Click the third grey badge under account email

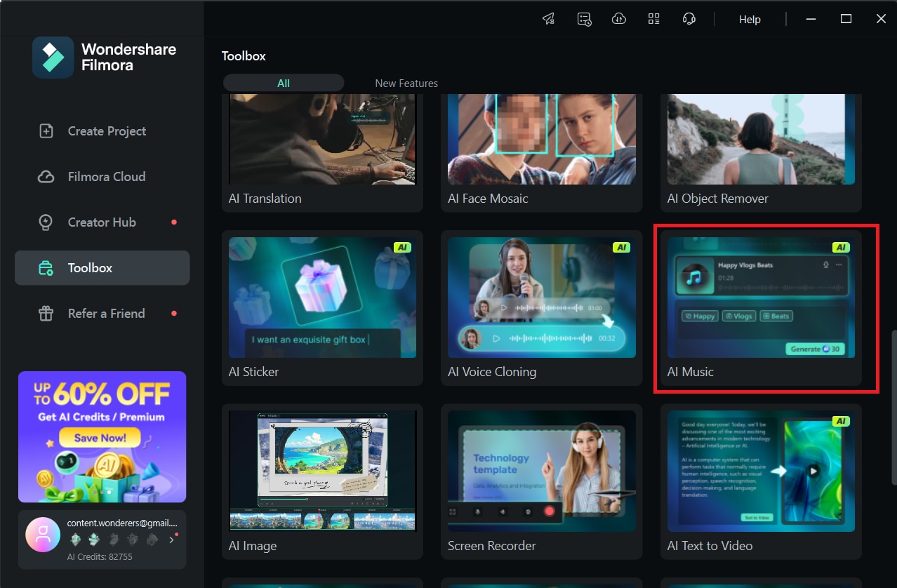[x=114, y=540]
